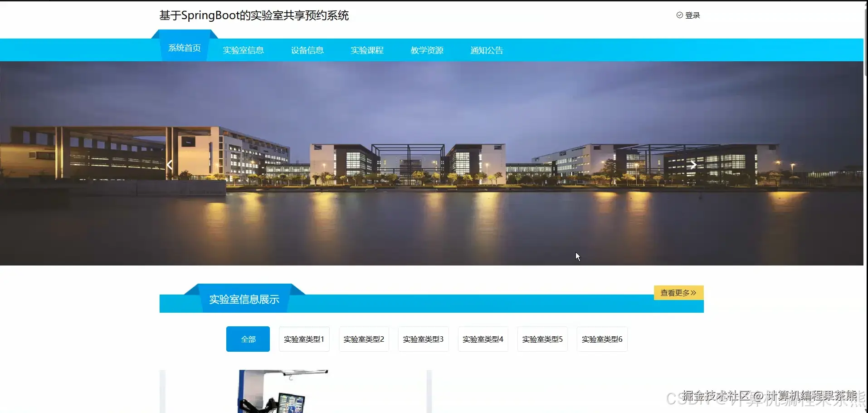Filter by 实验室类型1
This screenshot has width=868, height=413.
point(304,339)
